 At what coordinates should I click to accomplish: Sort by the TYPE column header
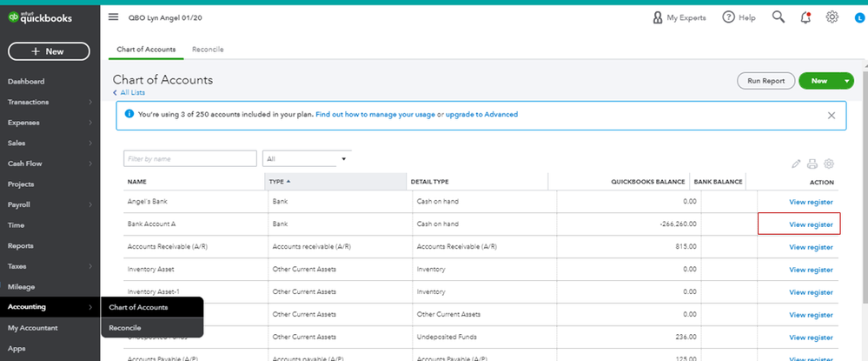click(335, 182)
